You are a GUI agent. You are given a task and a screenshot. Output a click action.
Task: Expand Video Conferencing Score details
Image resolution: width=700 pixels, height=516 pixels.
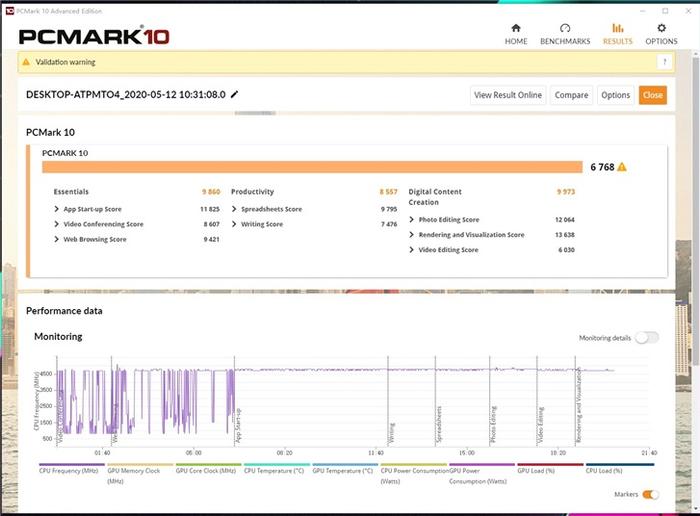pyautogui.click(x=56, y=224)
